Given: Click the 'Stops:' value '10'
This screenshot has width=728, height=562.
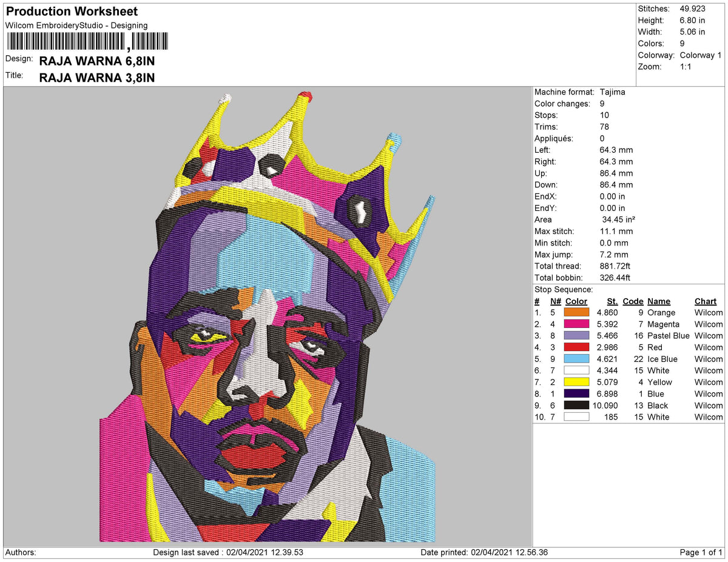Looking at the screenshot, I should point(604,115).
